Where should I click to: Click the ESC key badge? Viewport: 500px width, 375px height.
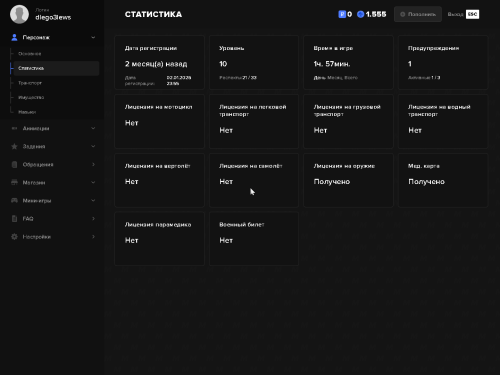[x=472, y=14]
